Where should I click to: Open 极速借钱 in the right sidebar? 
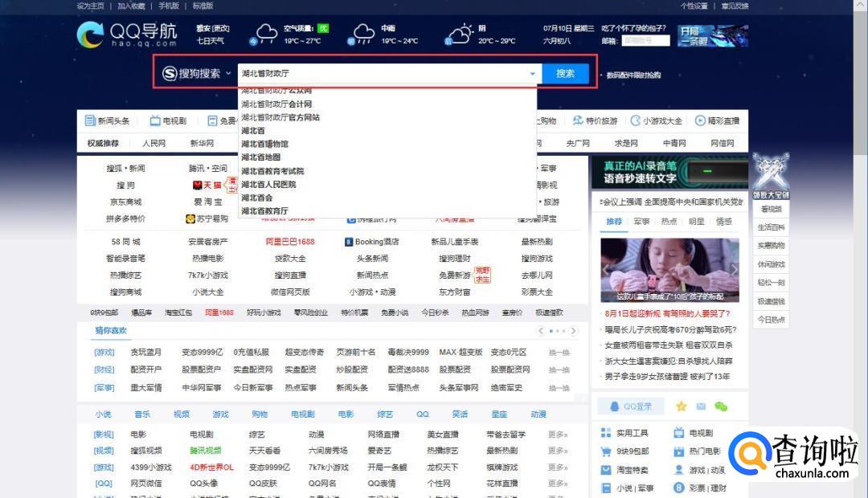(771, 301)
